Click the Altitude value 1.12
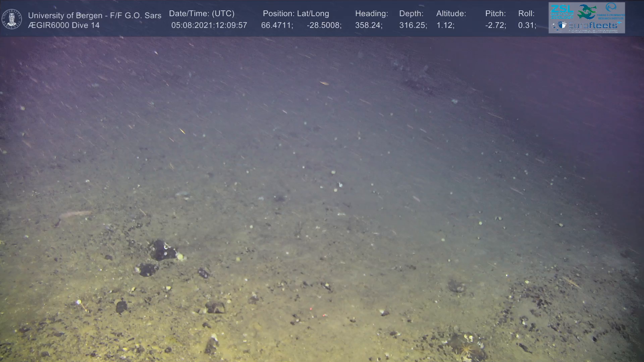The width and height of the screenshot is (644, 362). (x=445, y=25)
